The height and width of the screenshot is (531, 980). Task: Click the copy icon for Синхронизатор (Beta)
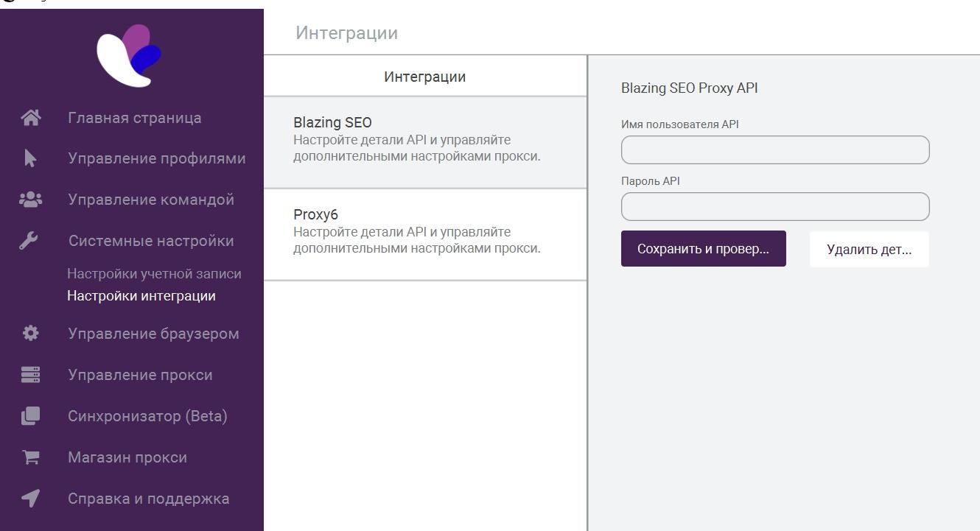pos(31,416)
